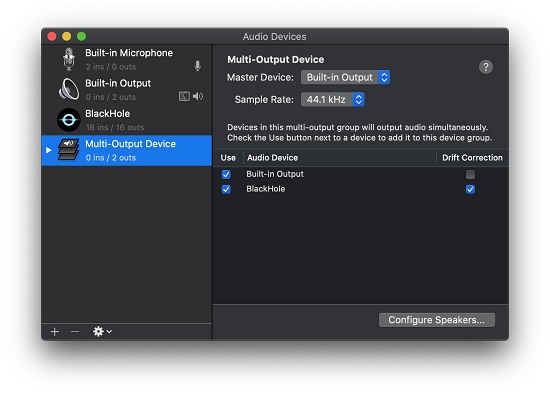Minimize the Audio Devices window

click(x=67, y=36)
